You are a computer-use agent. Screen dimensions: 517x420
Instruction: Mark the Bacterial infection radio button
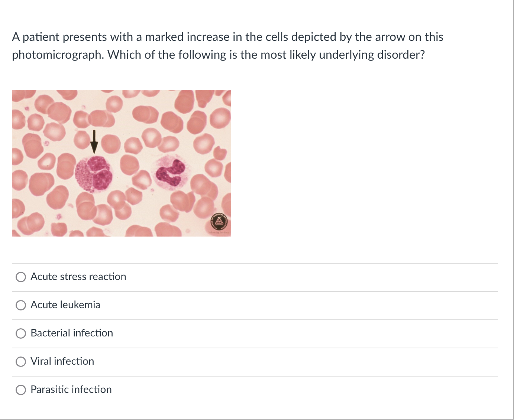[x=21, y=333]
